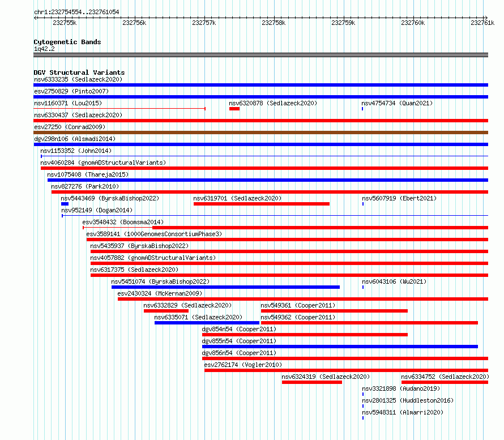Open nsv6330437 (Sedlazeck2020) variant label
Image resolution: width=504 pixels, height=440 pixels.
point(78,115)
